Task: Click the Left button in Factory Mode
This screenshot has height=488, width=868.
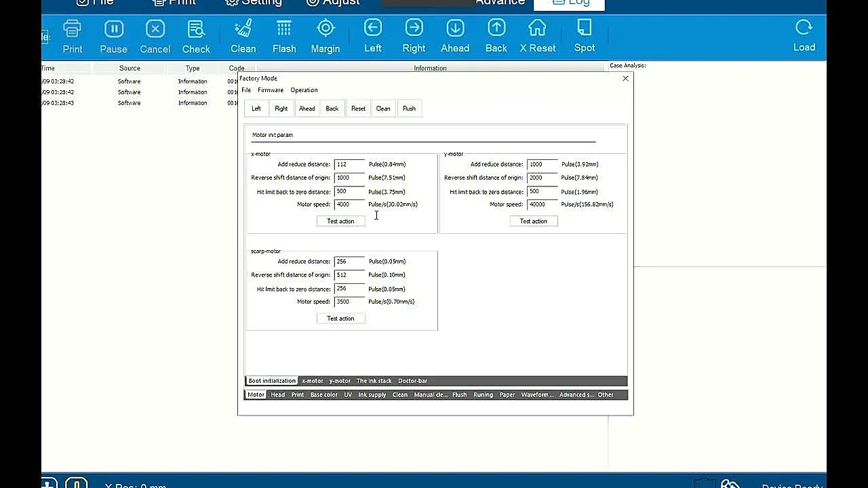Action: pos(256,108)
